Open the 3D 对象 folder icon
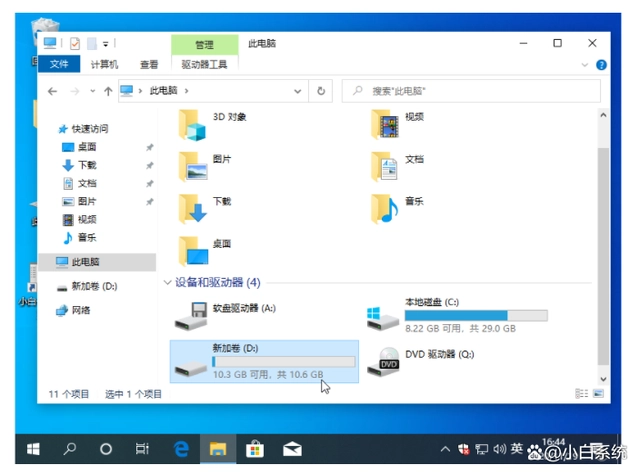 coord(192,125)
